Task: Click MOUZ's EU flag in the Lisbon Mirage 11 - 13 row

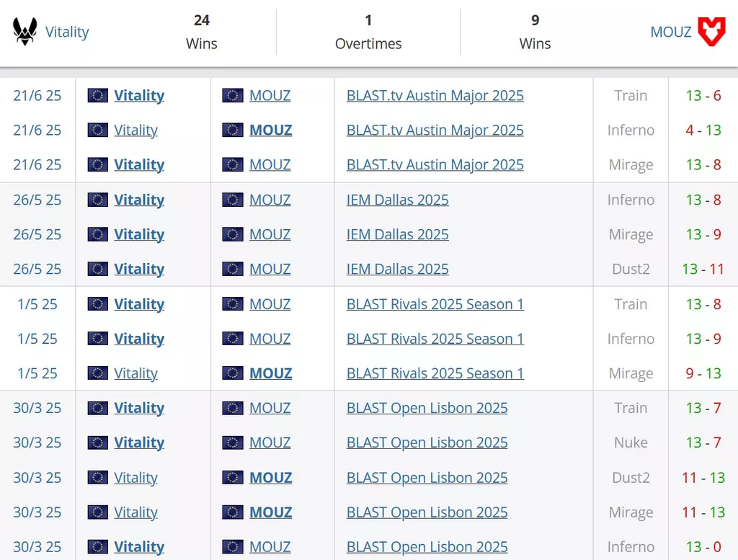Action: 233,512
